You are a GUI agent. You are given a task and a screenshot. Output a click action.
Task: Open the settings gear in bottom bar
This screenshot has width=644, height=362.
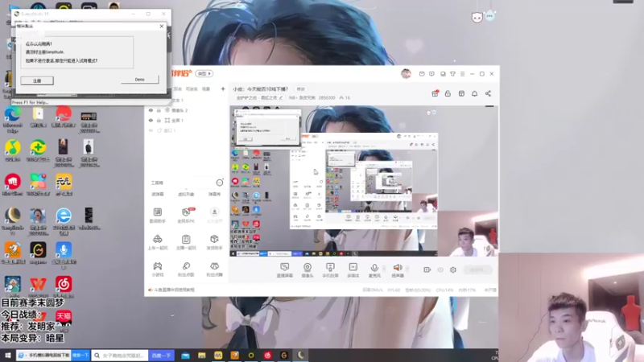coord(453,269)
